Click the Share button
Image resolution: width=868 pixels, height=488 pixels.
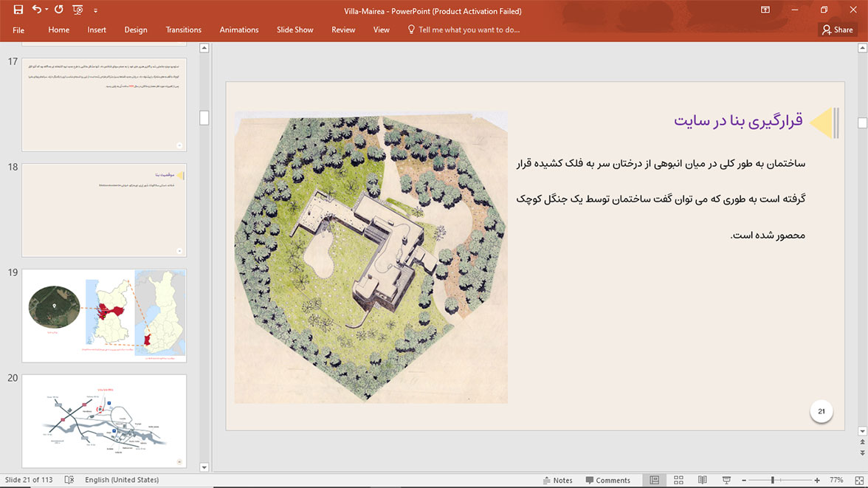click(838, 30)
